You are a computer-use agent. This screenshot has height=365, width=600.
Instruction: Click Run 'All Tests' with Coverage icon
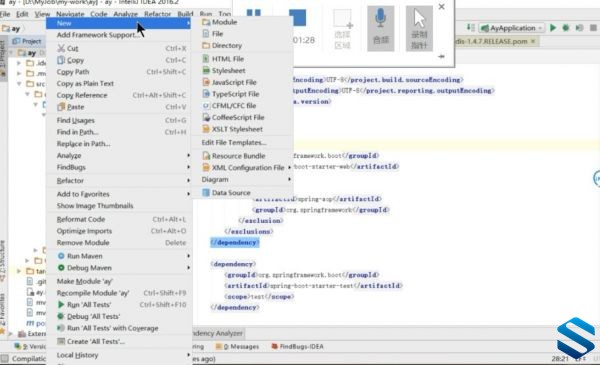click(x=61, y=328)
